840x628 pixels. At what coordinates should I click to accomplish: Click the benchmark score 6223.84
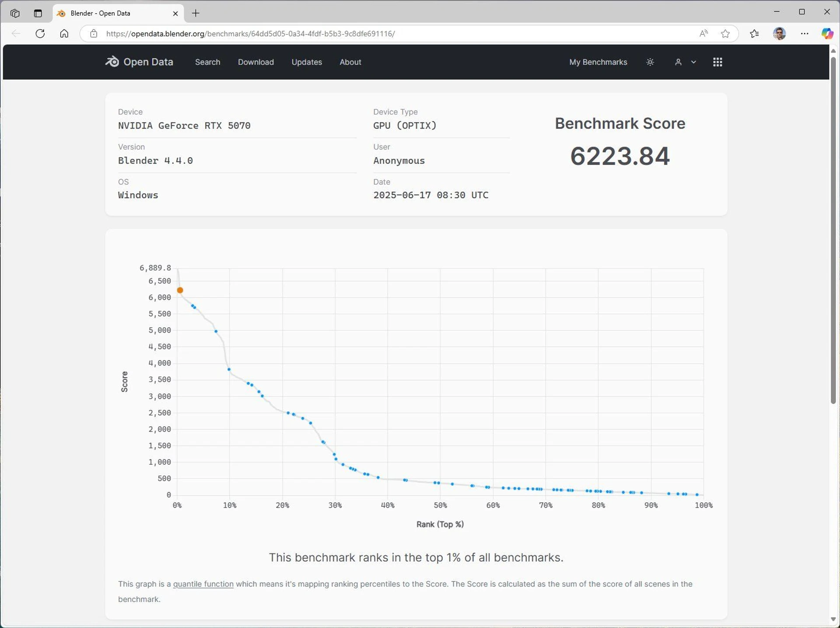(620, 156)
